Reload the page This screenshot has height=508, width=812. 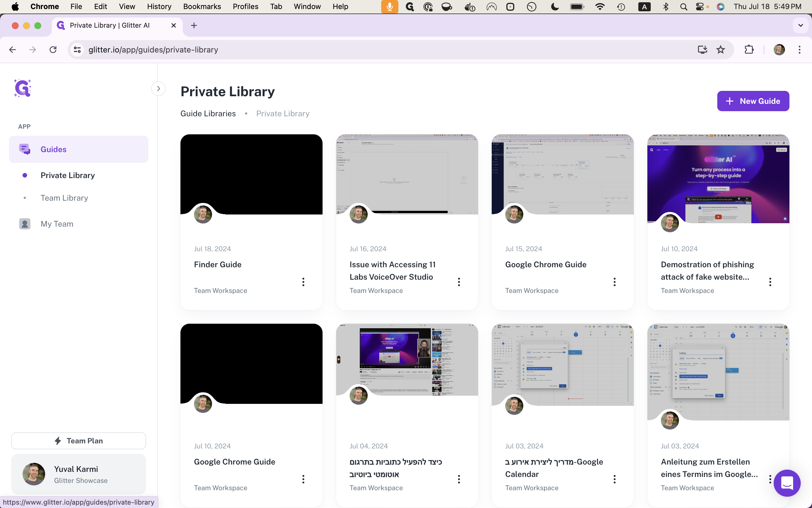pyautogui.click(x=53, y=50)
